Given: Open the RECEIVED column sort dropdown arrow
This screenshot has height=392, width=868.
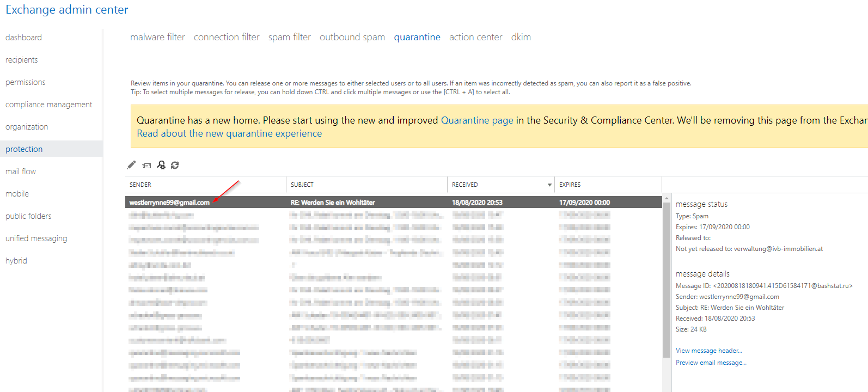Looking at the screenshot, I should click(x=549, y=185).
